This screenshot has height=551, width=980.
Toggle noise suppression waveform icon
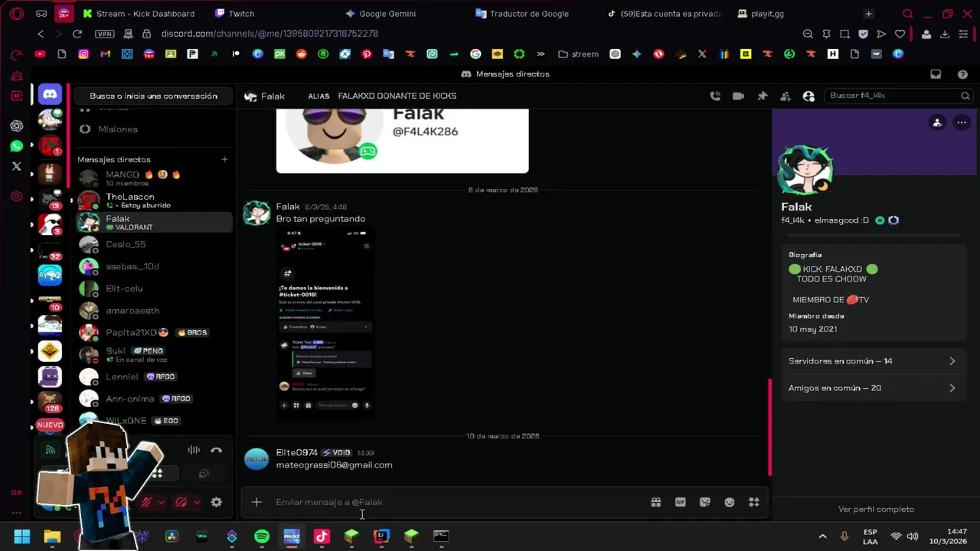coord(194,450)
